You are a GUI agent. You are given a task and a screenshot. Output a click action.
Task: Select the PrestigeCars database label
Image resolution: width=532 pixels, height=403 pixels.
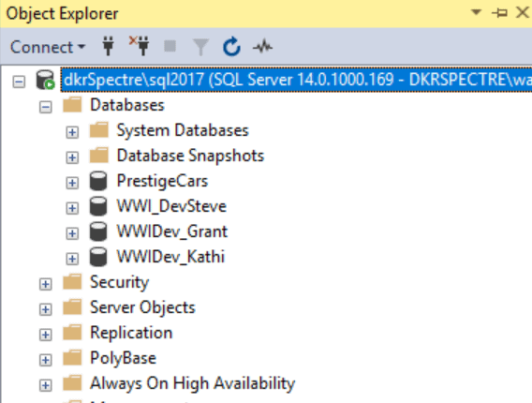pyautogui.click(x=162, y=181)
